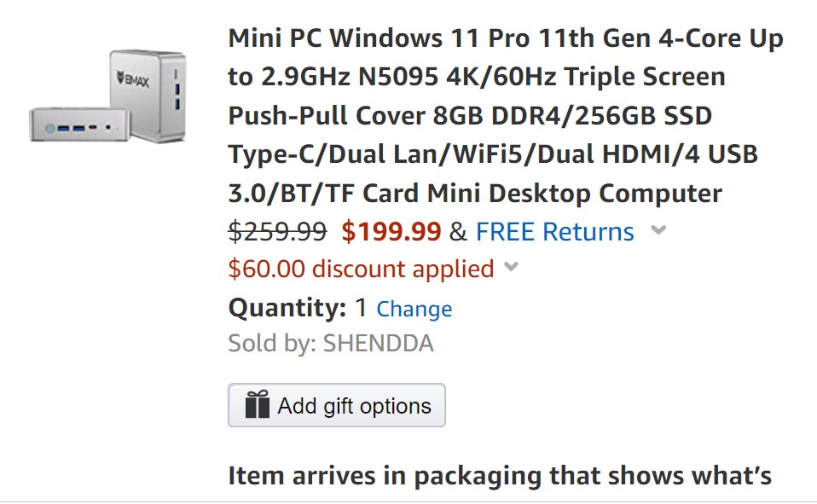817x504 pixels.
Task: Open FREE Returns policy details
Action: pos(555,231)
